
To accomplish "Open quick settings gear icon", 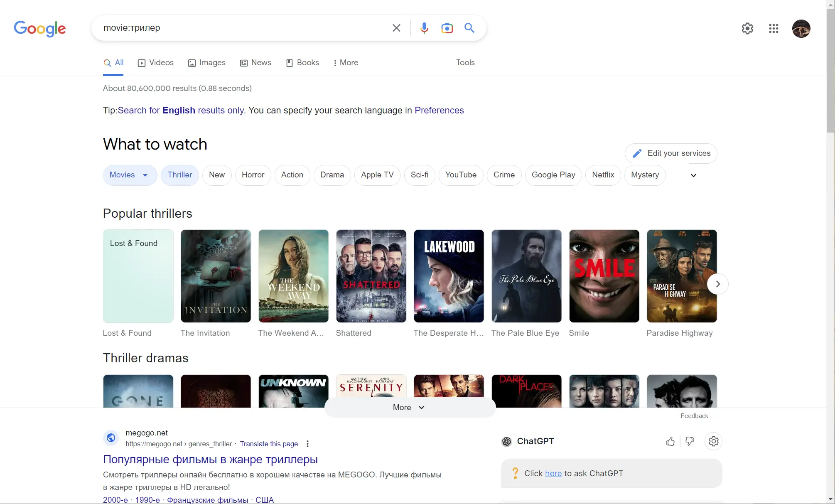I will [747, 28].
